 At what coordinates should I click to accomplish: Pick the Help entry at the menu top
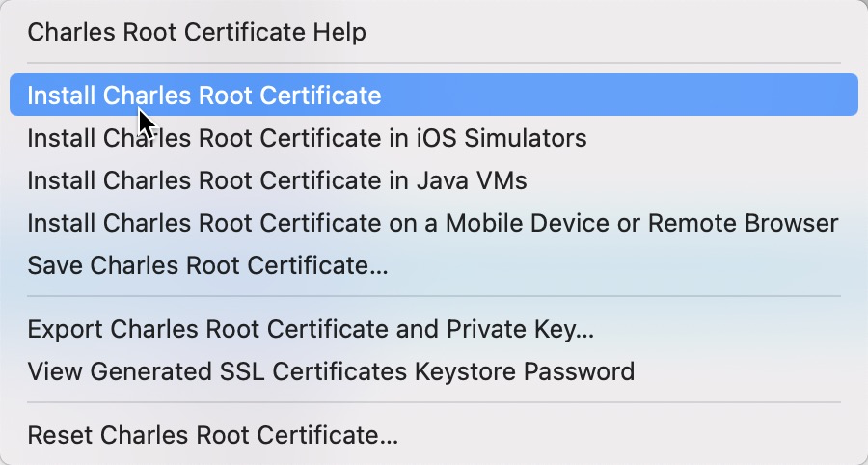(x=197, y=33)
